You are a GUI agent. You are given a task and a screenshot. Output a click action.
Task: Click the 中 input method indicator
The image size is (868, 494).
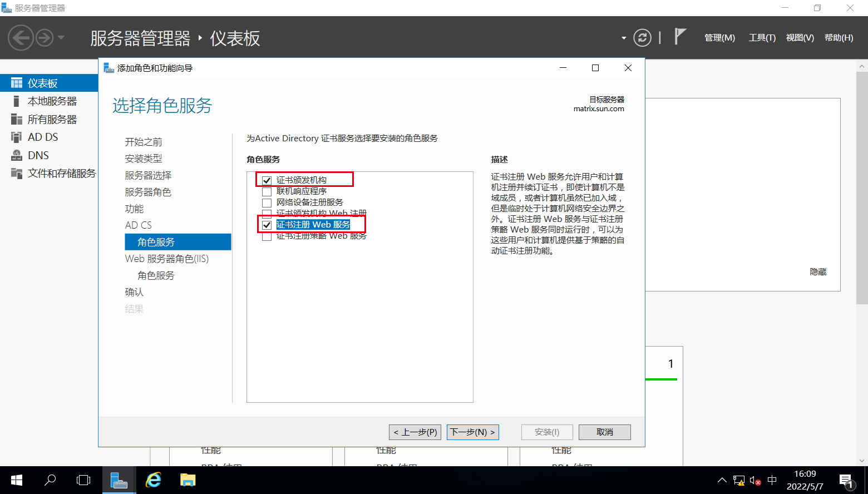(x=772, y=480)
